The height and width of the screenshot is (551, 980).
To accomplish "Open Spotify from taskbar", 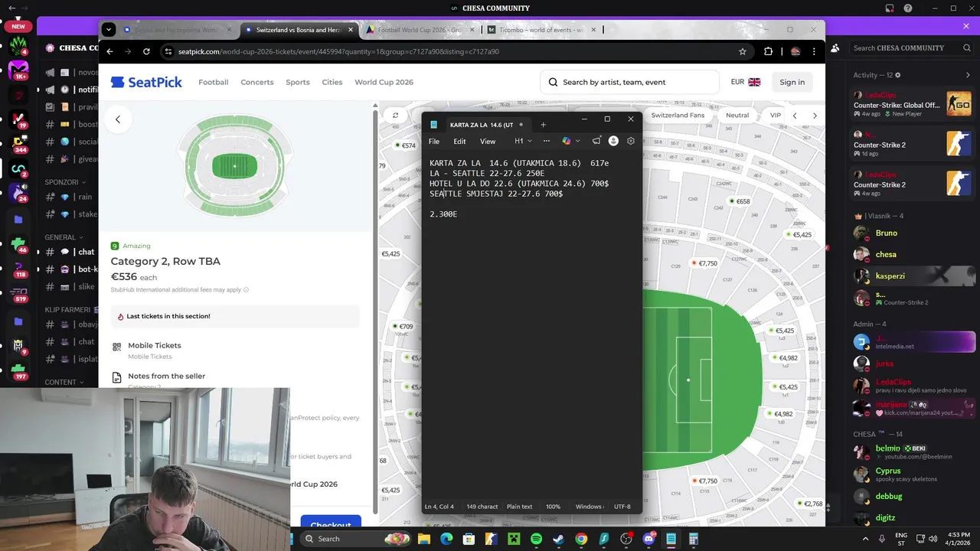I will pyautogui.click(x=536, y=539).
